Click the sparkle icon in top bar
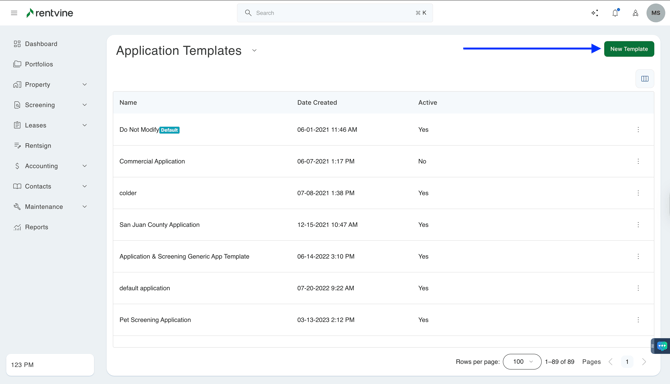670x384 pixels. [594, 13]
